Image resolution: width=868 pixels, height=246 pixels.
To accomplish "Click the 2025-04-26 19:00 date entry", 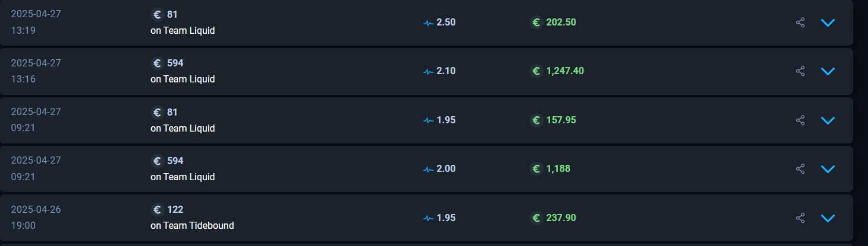I will pyautogui.click(x=36, y=218).
